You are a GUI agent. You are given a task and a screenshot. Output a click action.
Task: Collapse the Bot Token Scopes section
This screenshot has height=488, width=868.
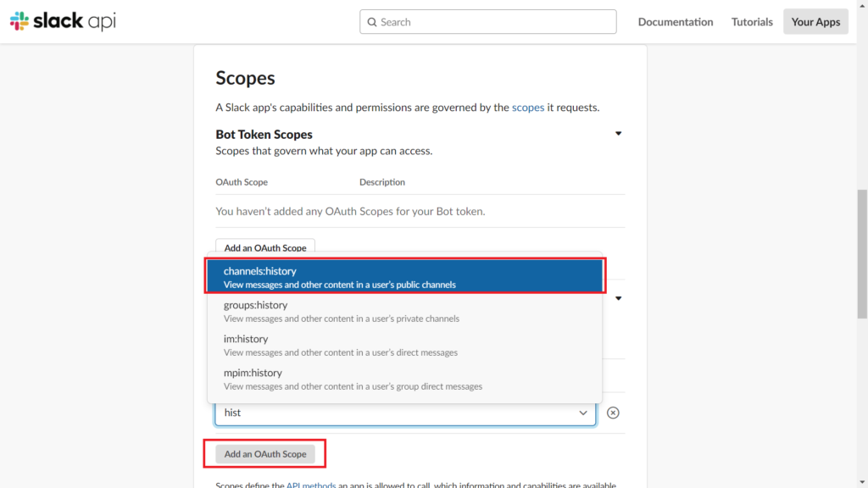[618, 133]
